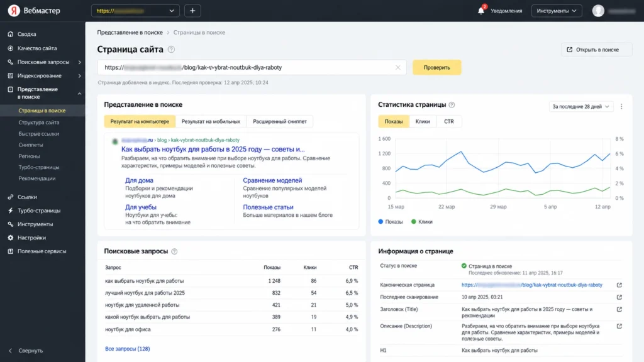The height and width of the screenshot is (362, 644).
Task: Open Структура сайта sidebar item
Action: pyautogui.click(x=38, y=123)
